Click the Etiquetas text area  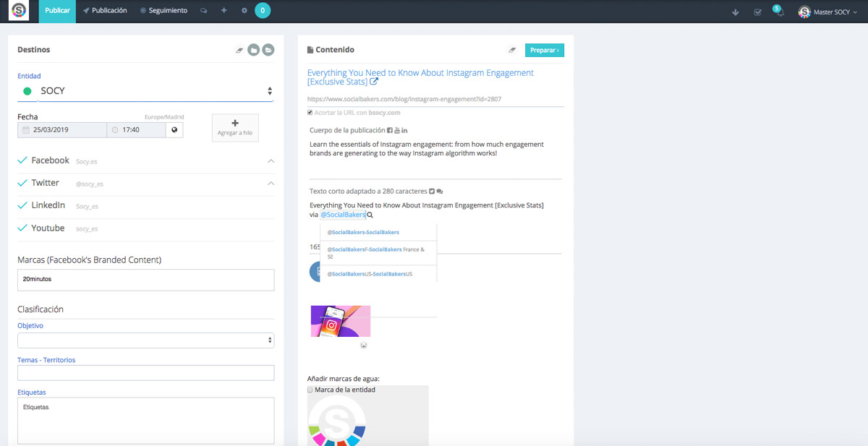coord(146,421)
